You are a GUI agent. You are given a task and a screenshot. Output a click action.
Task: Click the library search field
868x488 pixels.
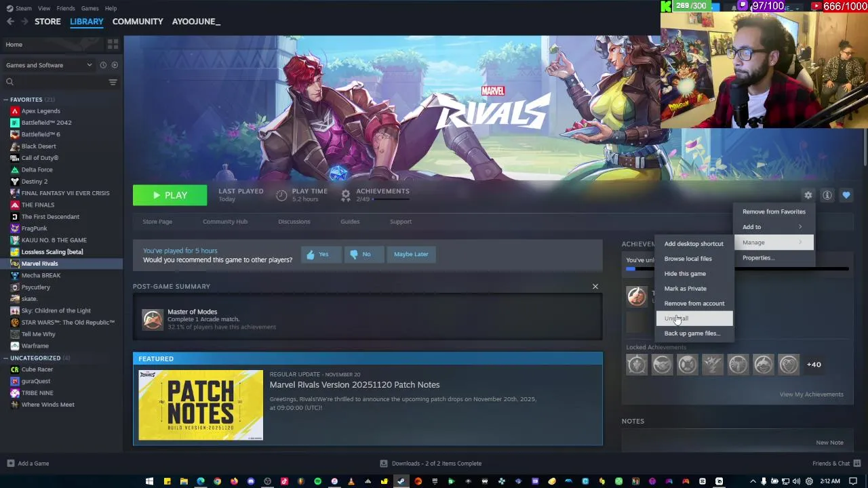pos(54,82)
